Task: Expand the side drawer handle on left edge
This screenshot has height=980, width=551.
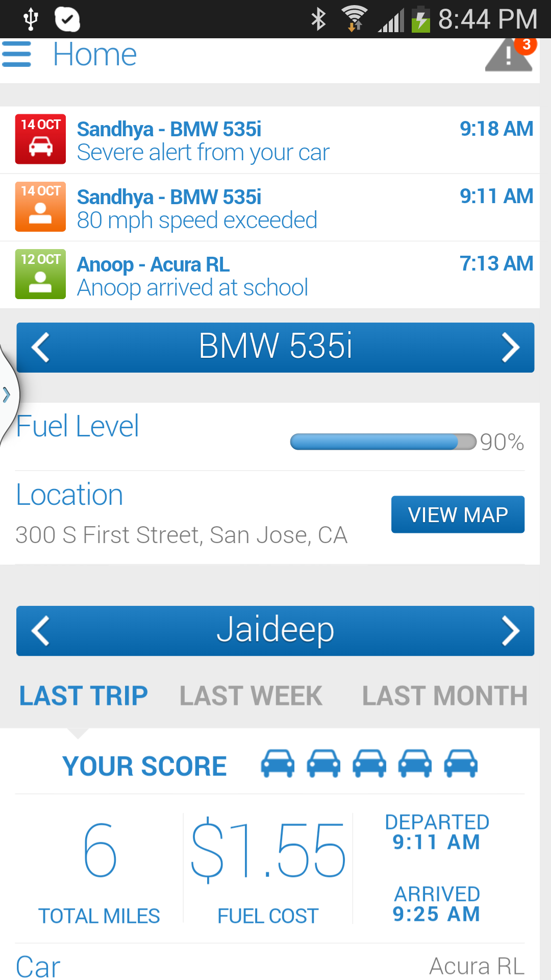Action: (7, 395)
